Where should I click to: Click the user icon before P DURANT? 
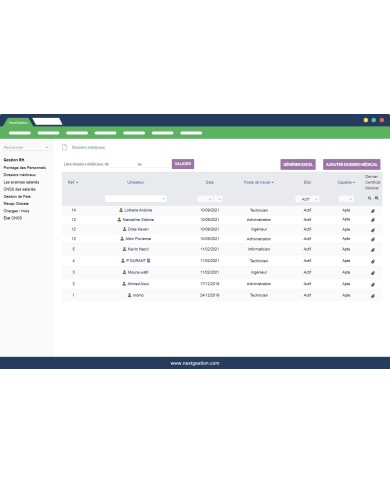(x=123, y=260)
